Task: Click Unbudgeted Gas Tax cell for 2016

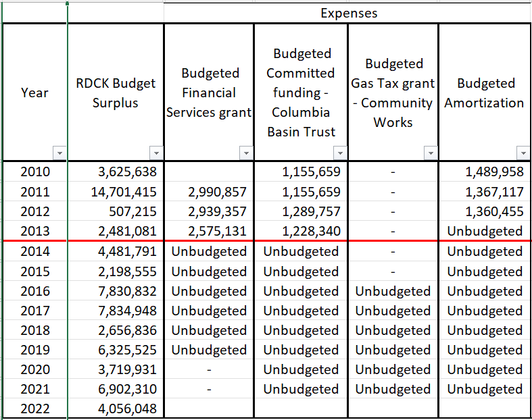Action: 393,291
